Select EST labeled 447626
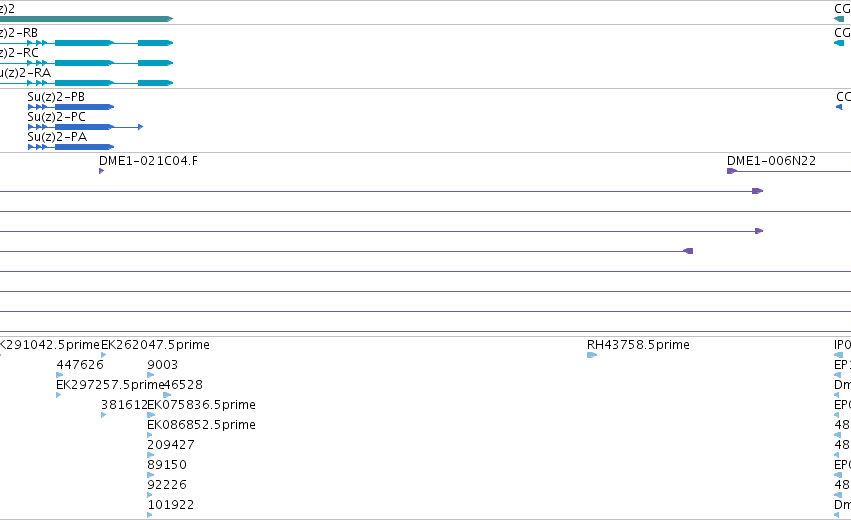This screenshot has width=851, height=520. [x=80, y=365]
